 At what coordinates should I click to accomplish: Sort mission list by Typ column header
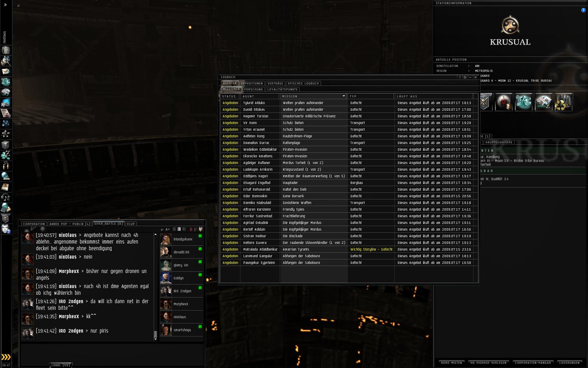(371, 96)
